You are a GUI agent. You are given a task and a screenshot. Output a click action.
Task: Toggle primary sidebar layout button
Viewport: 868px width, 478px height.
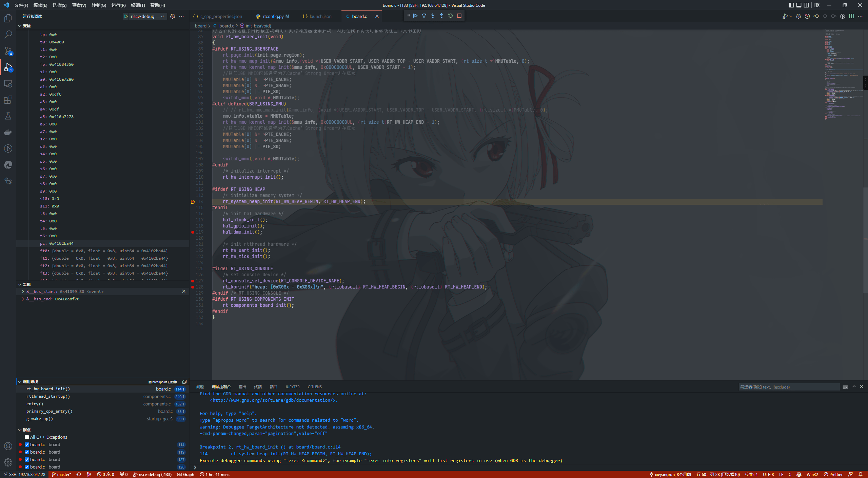[791, 5]
